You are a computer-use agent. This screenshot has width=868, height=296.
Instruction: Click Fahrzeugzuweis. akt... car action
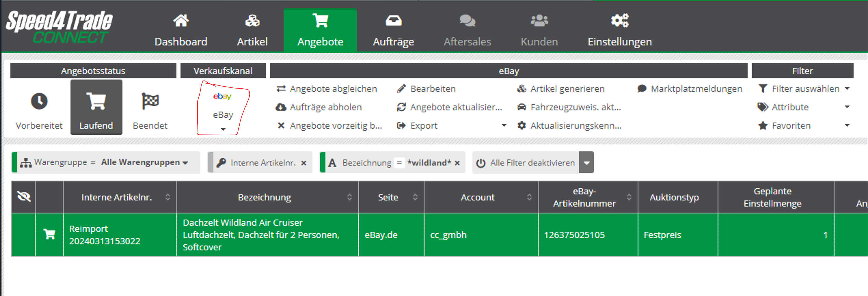569,107
